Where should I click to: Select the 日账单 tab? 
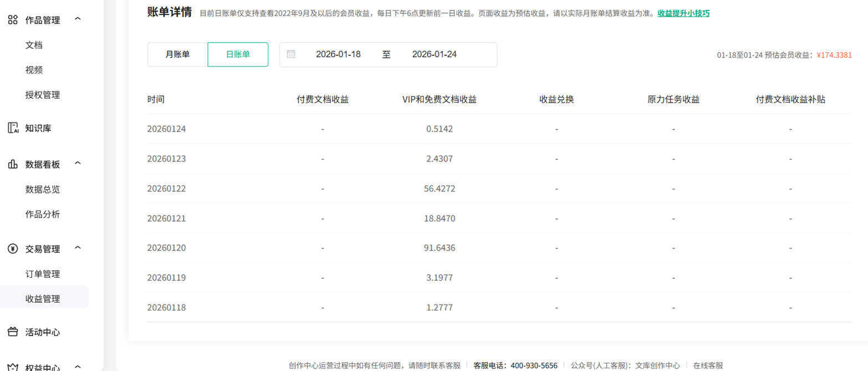[238, 54]
